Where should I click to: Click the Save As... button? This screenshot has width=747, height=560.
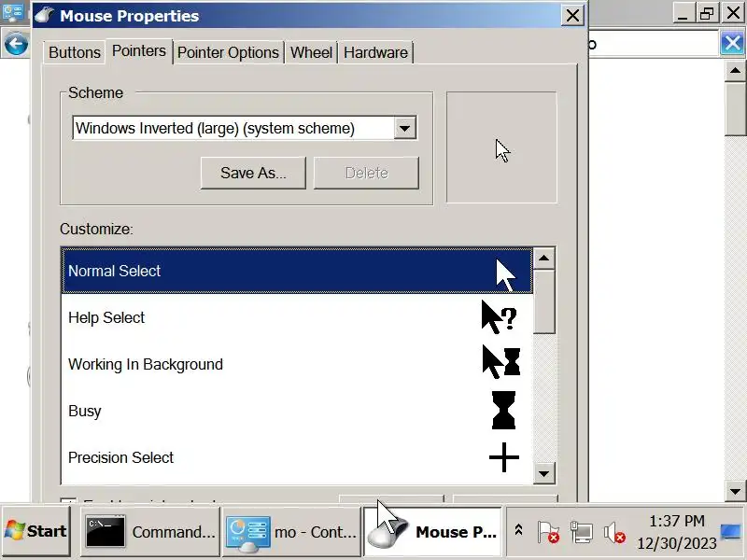[x=253, y=173]
